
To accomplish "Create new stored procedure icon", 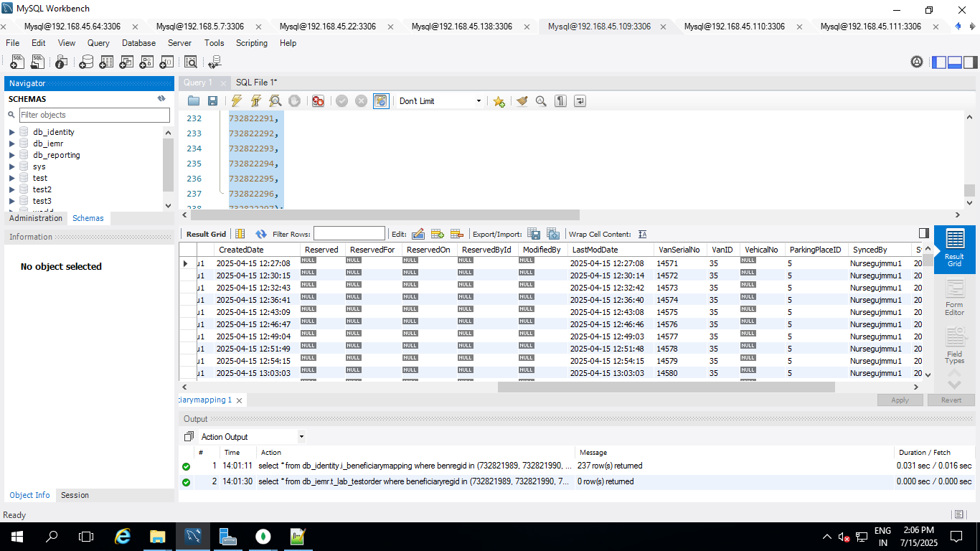I will pyautogui.click(x=146, y=62).
